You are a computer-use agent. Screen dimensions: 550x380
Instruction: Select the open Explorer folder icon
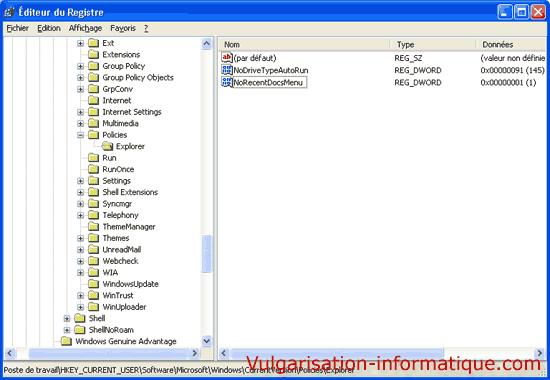(x=107, y=146)
